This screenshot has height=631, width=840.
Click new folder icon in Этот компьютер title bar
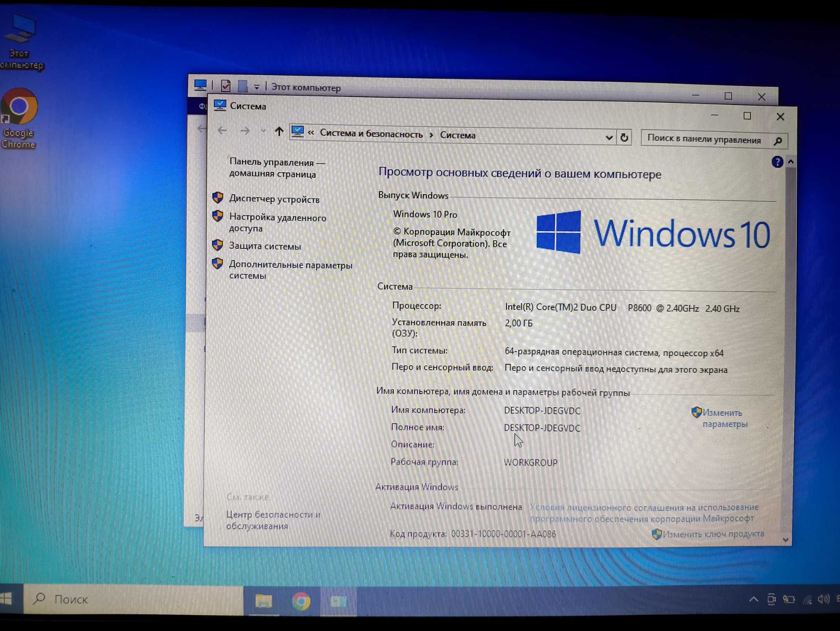(x=243, y=86)
